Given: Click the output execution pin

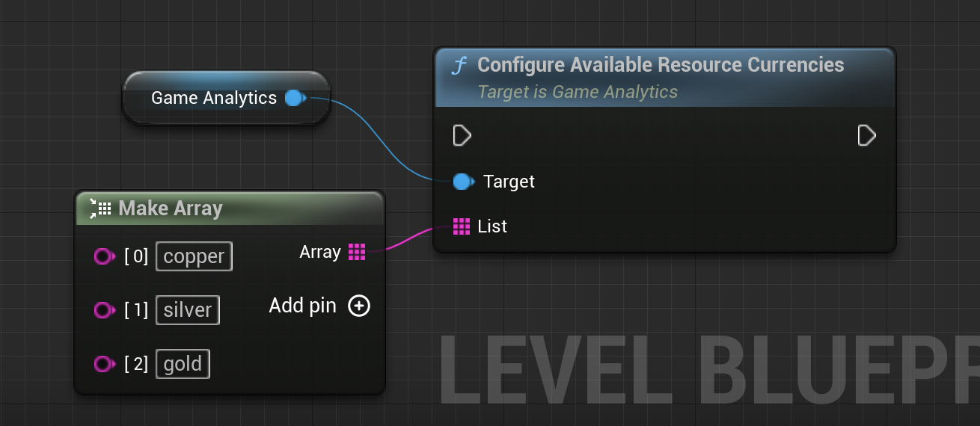Looking at the screenshot, I should click(x=866, y=135).
